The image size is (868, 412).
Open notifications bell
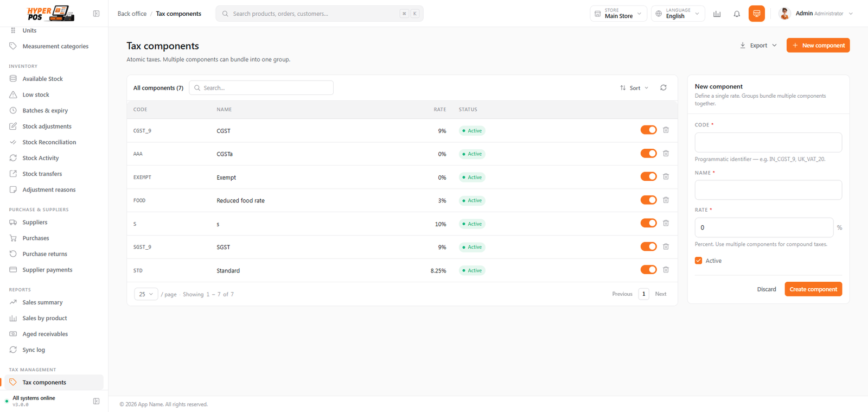pos(737,14)
